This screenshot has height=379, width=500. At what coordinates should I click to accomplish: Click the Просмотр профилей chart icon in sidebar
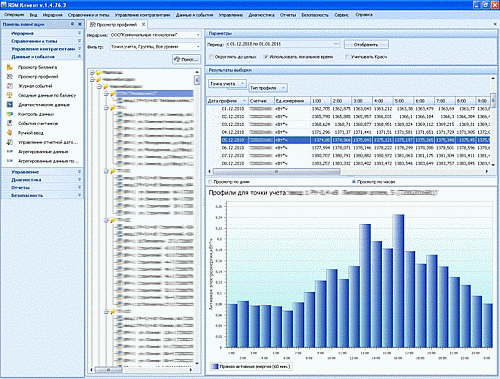(10, 77)
